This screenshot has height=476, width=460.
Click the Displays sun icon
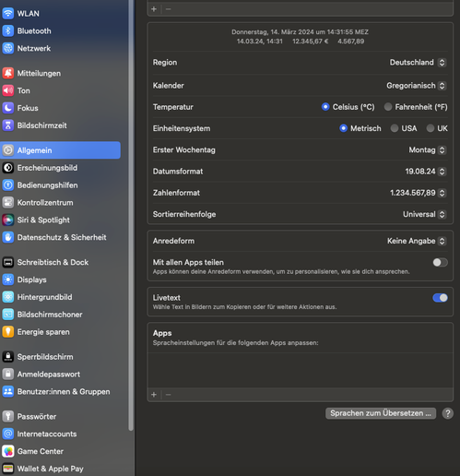(8, 280)
